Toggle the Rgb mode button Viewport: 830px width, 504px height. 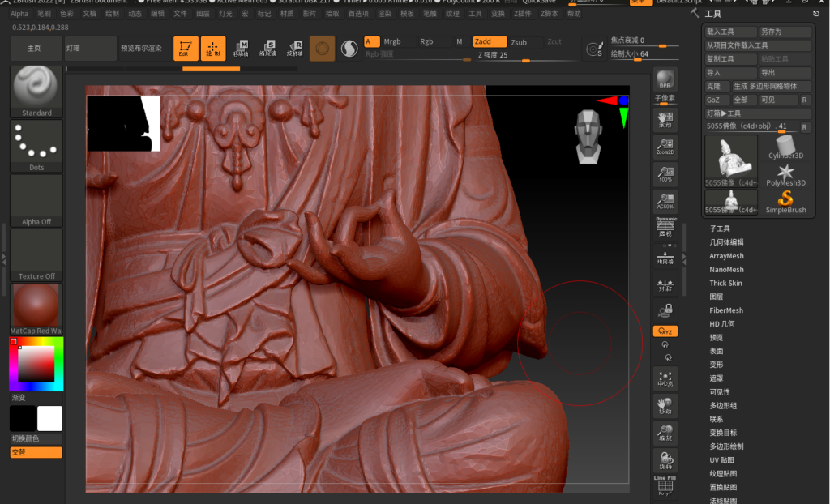point(426,42)
